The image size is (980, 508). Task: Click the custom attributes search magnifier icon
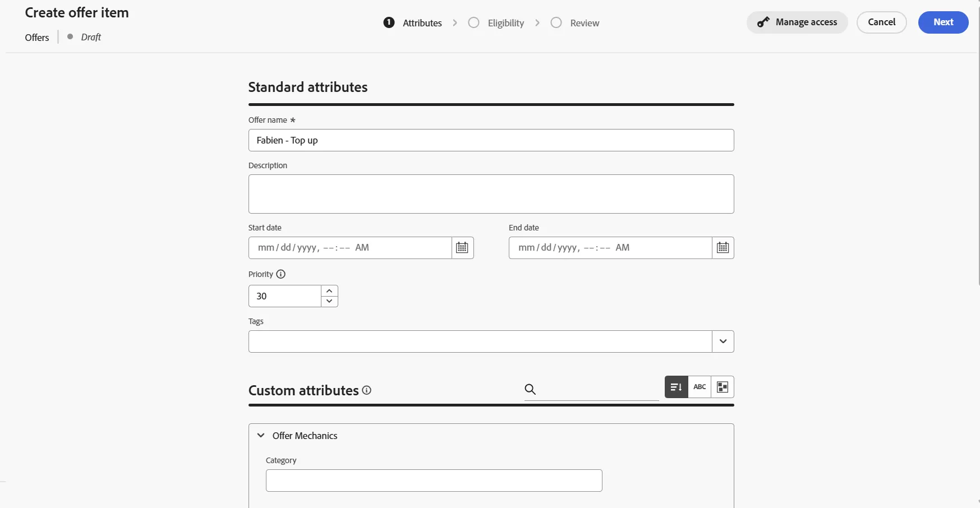click(530, 389)
